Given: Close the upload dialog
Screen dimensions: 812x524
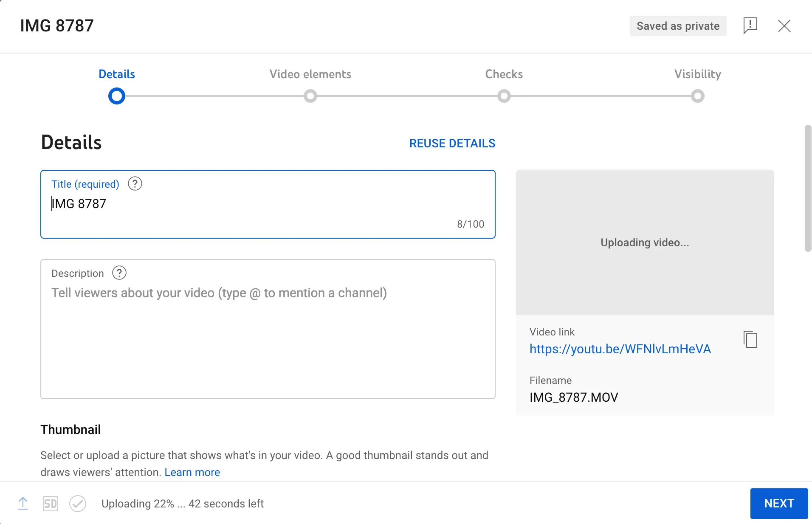Looking at the screenshot, I should click(x=784, y=26).
